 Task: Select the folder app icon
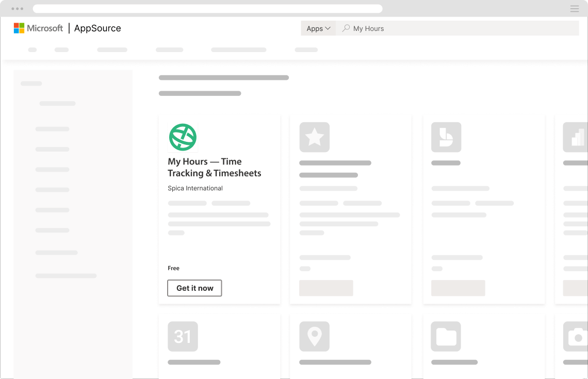446,336
